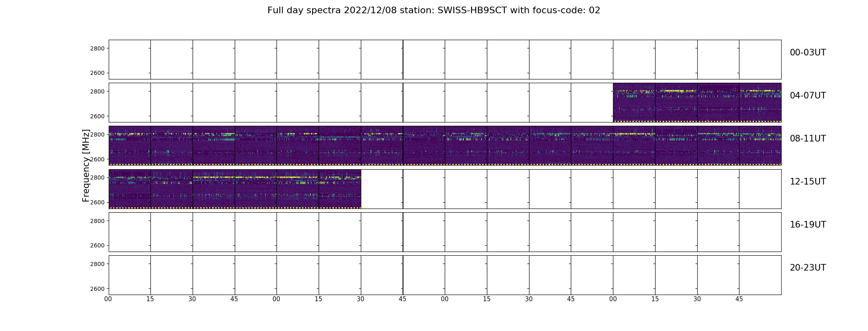The height and width of the screenshot is (331, 868).
Task: Click the 2800 tick of 00-03UT row
Action: click(97, 48)
